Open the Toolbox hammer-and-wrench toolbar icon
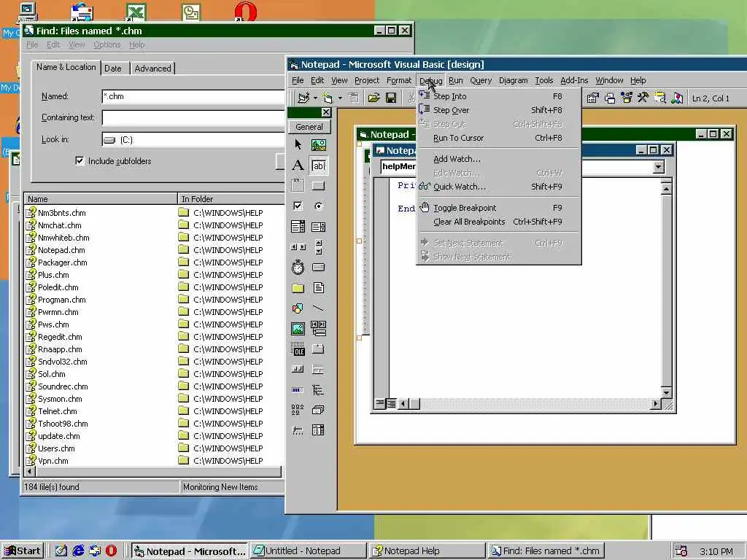 (x=643, y=98)
